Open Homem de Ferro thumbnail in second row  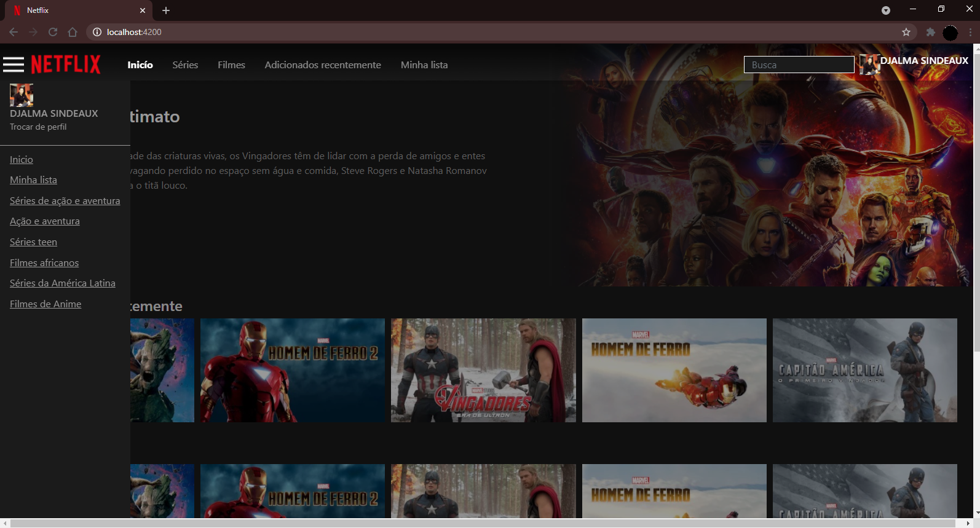click(674, 491)
